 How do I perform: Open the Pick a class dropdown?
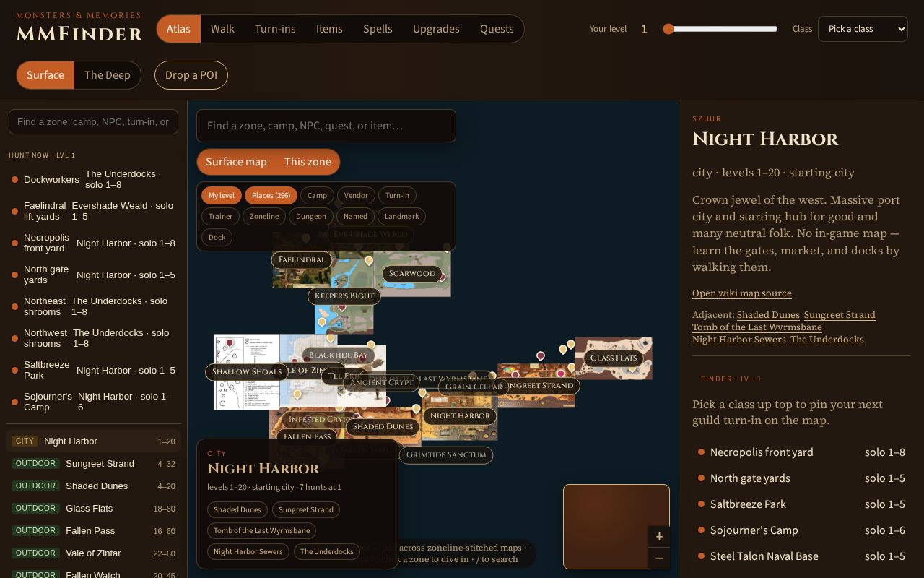(863, 29)
